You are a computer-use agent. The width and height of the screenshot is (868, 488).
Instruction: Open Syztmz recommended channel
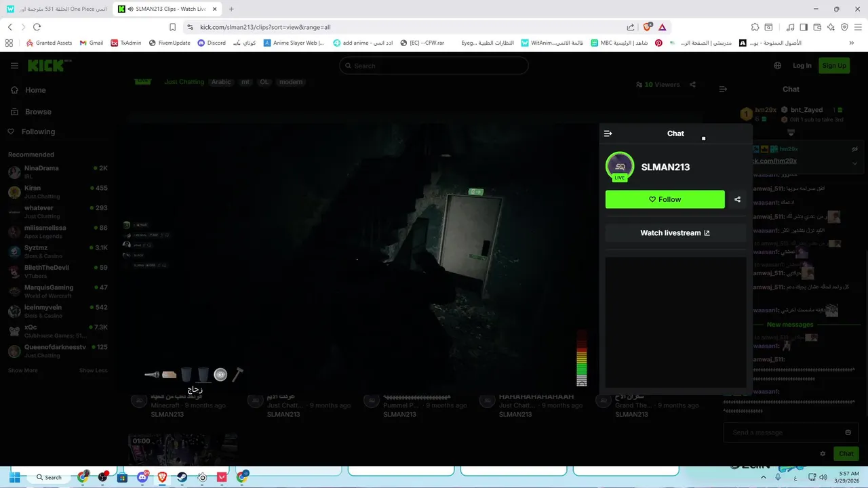point(58,251)
